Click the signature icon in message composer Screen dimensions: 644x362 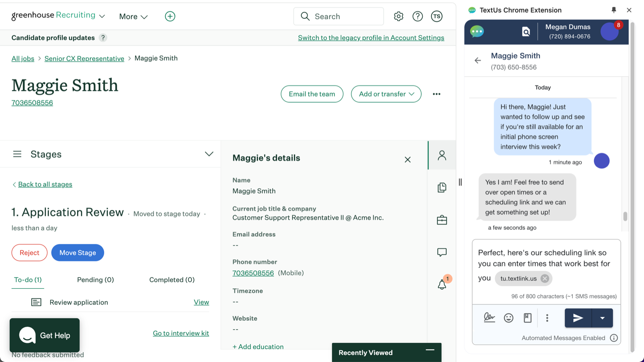click(x=489, y=318)
